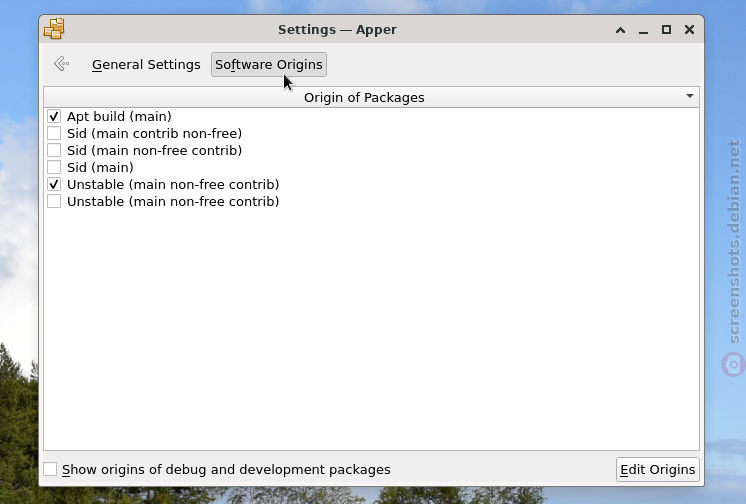Select the Apt build (main) row text

coord(119,117)
